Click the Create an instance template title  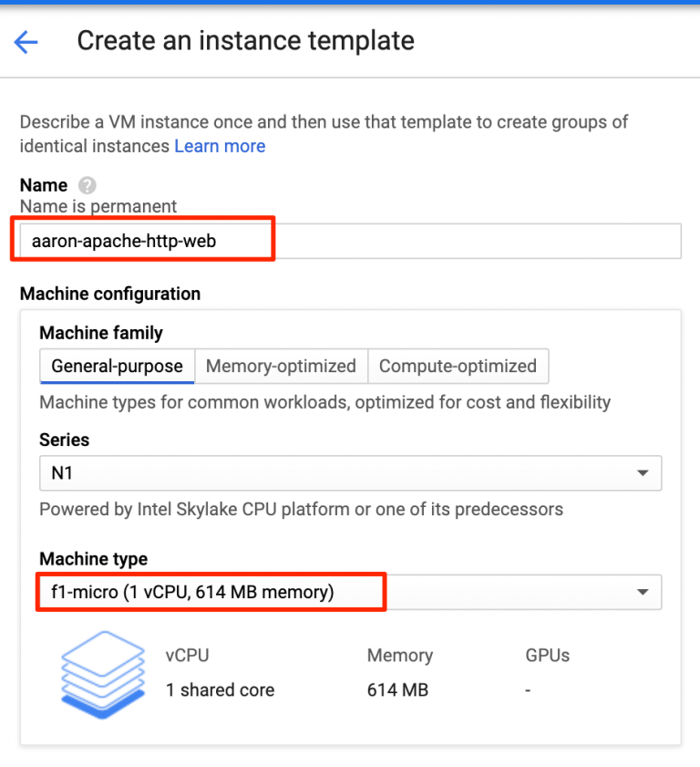click(245, 41)
